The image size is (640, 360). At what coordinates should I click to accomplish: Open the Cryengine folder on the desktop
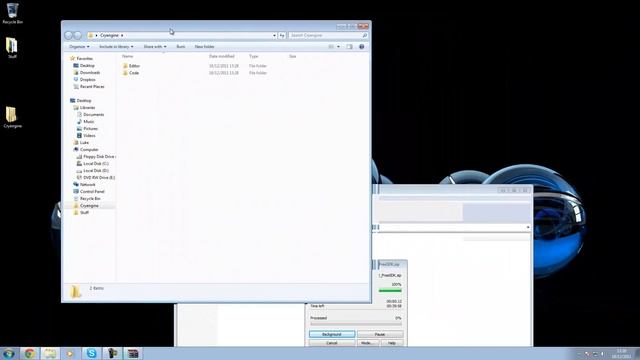click(x=12, y=117)
